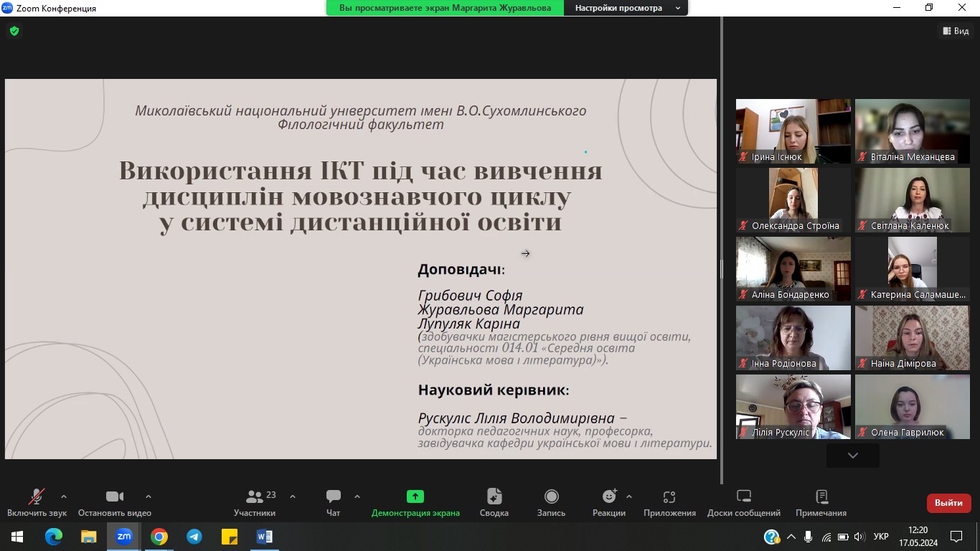Viewport: 980px width, 551px height.
Task: Click the green encryption shield icon
Action: [14, 31]
